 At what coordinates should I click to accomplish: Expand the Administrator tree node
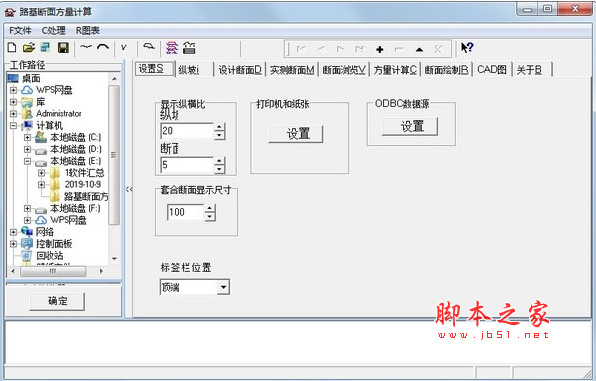[x=13, y=114]
